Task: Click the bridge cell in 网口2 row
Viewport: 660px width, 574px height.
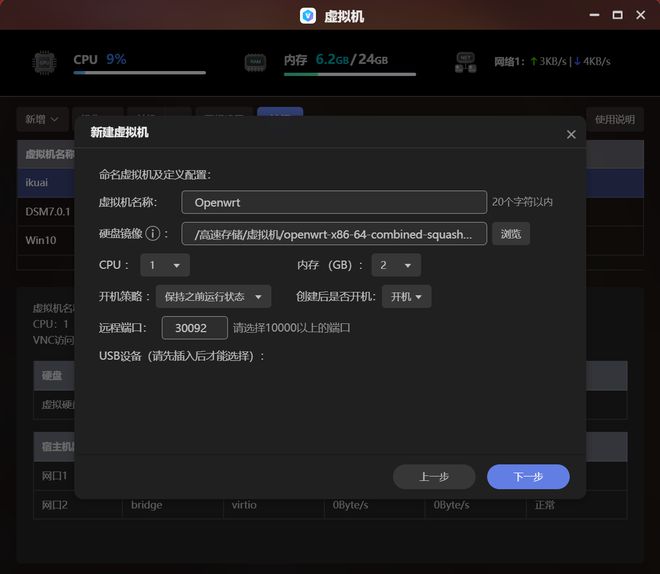Action: click(x=146, y=505)
